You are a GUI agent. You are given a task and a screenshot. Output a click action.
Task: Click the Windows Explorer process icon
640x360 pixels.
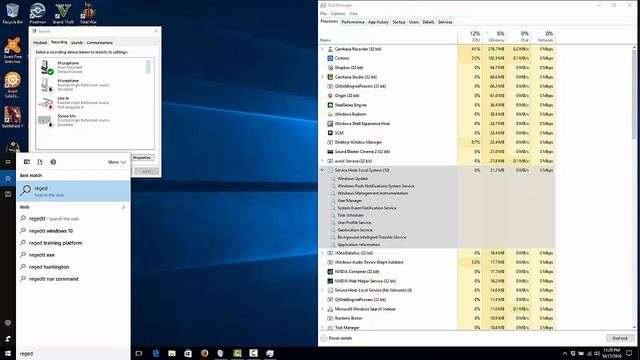330,114
